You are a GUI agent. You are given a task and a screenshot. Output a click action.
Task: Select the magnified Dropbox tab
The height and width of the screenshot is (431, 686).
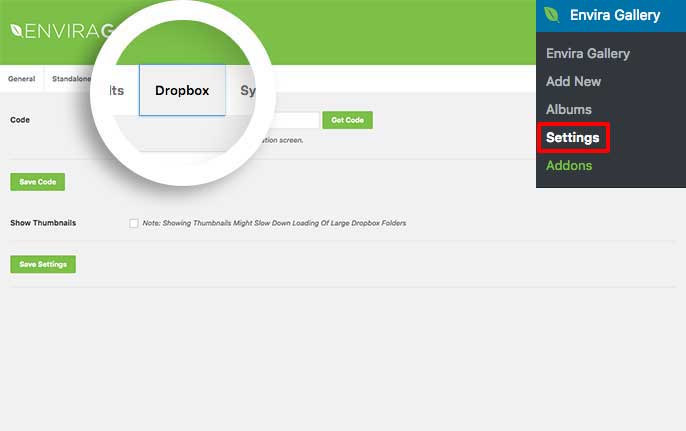[182, 90]
